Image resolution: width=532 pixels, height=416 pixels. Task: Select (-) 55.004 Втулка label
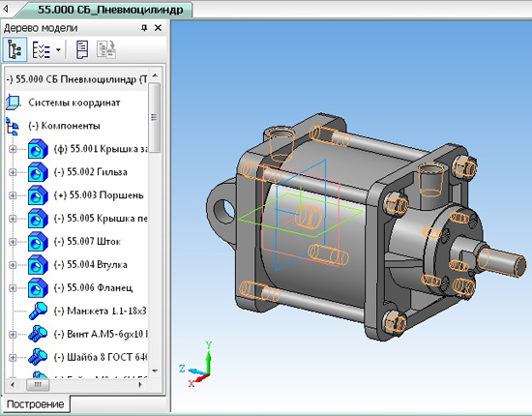(91, 265)
